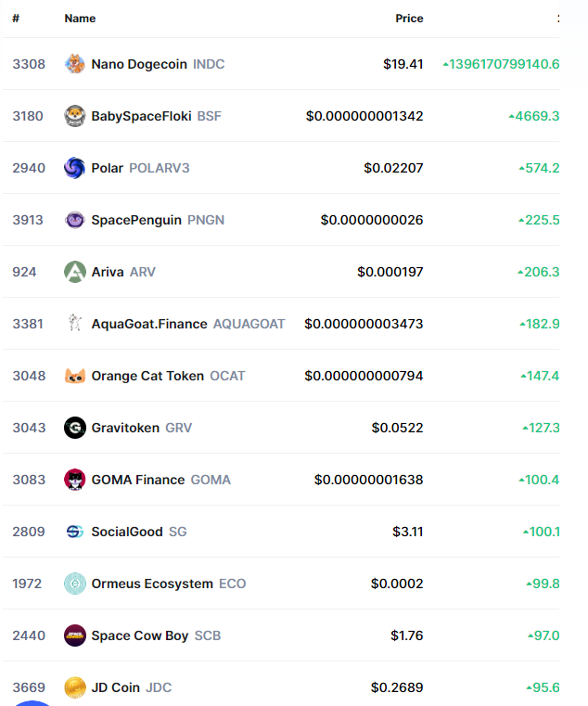
Task: Click the JD Coin gold icon
Action: click(x=75, y=687)
